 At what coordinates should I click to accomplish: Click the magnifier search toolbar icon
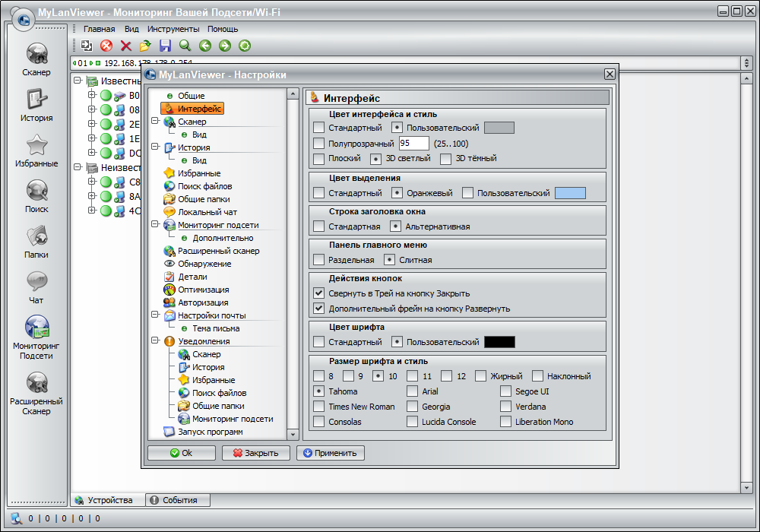click(184, 46)
